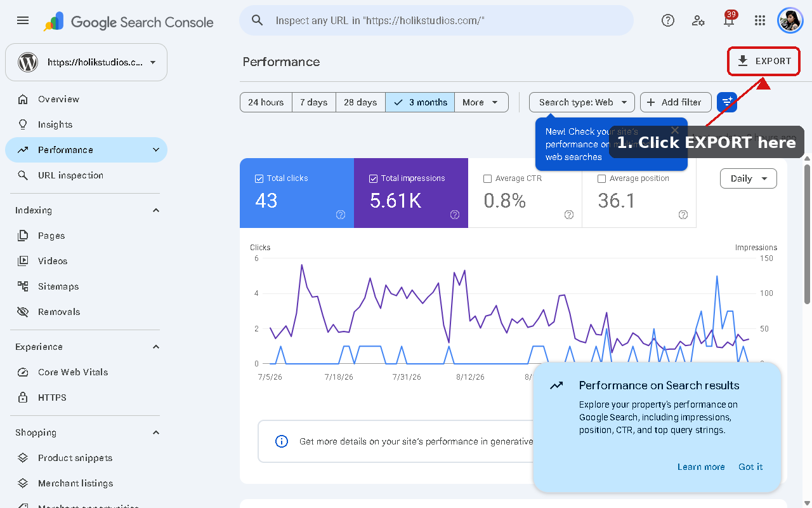812x508 pixels.
Task: Click help icon on Total clicks card
Action: (341, 215)
